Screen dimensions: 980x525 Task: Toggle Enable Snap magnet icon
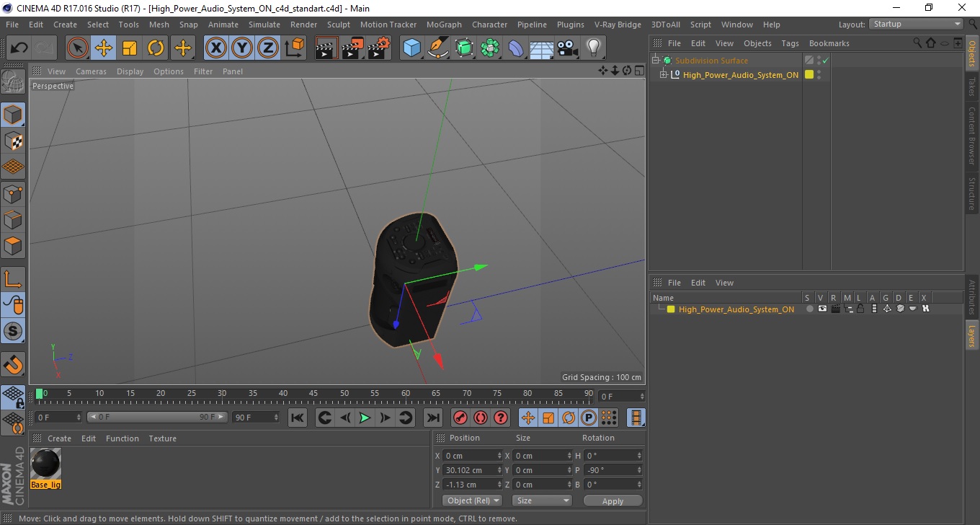coord(13,364)
